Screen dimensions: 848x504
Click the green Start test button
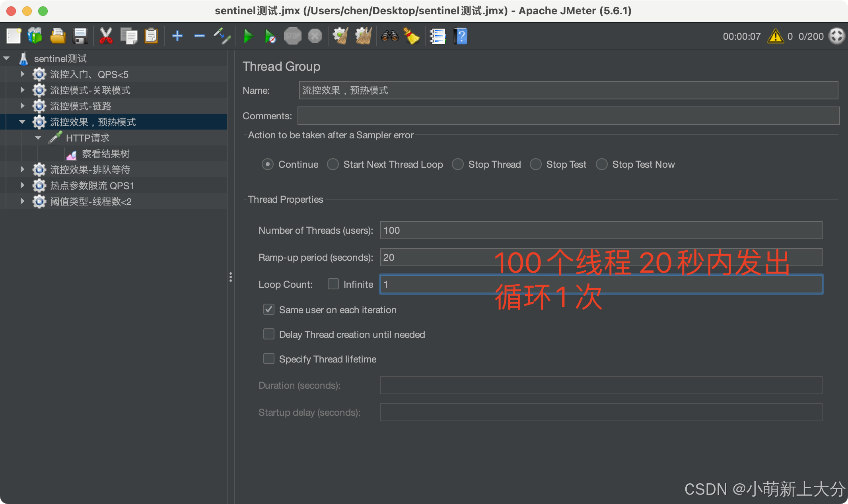[x=248, y=36]
